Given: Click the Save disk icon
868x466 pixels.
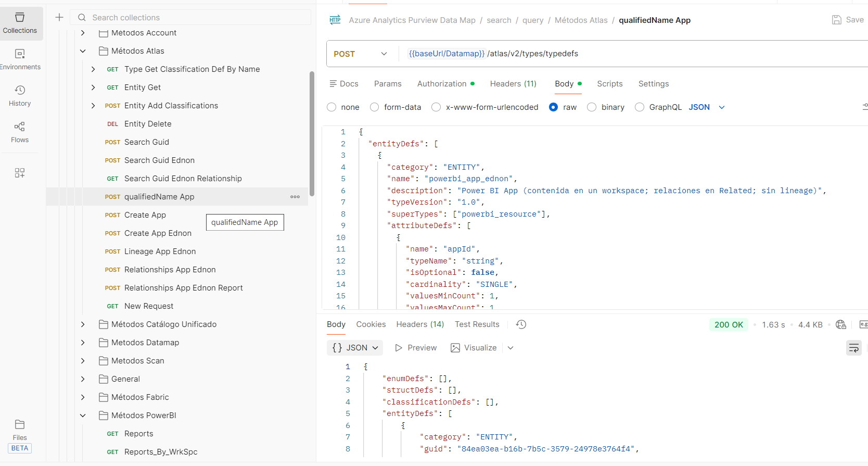Looking at the screenshot, I should pos(837,20).
